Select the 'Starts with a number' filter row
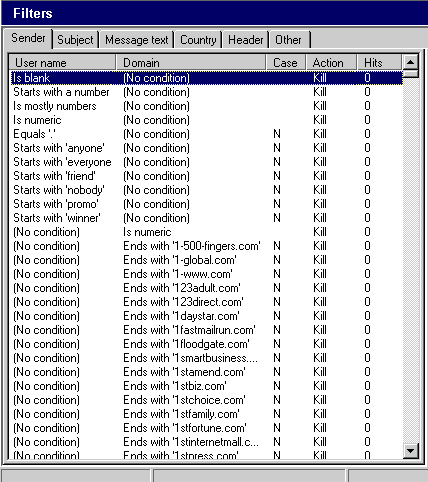 coord(206,92)
